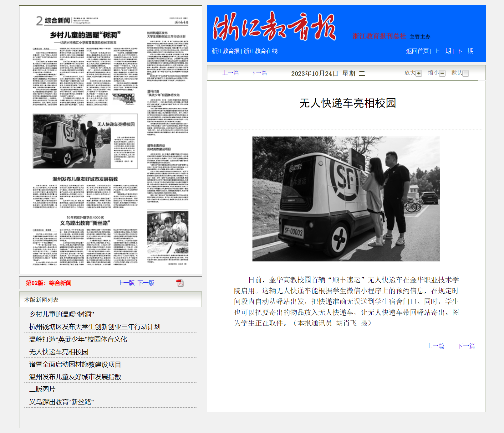Click 下一期 in the blue header
504x433 pixels.
465,51
